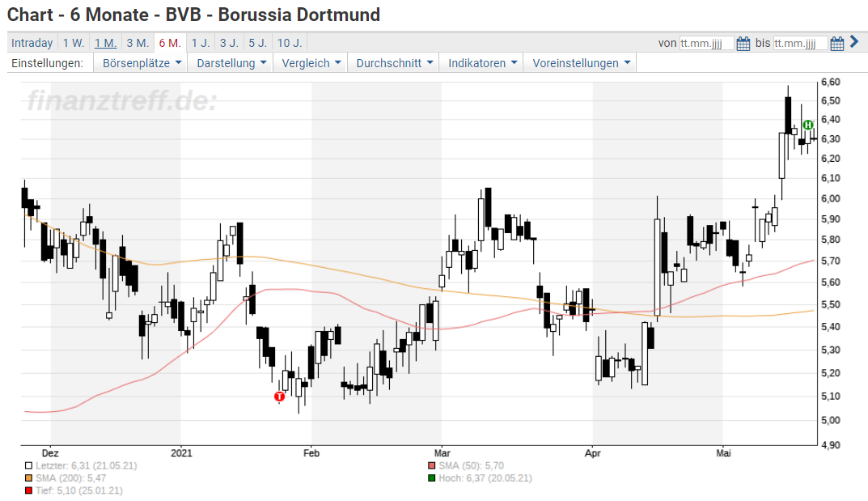Open the Indikatoren dropdown

tap(482, 63)
